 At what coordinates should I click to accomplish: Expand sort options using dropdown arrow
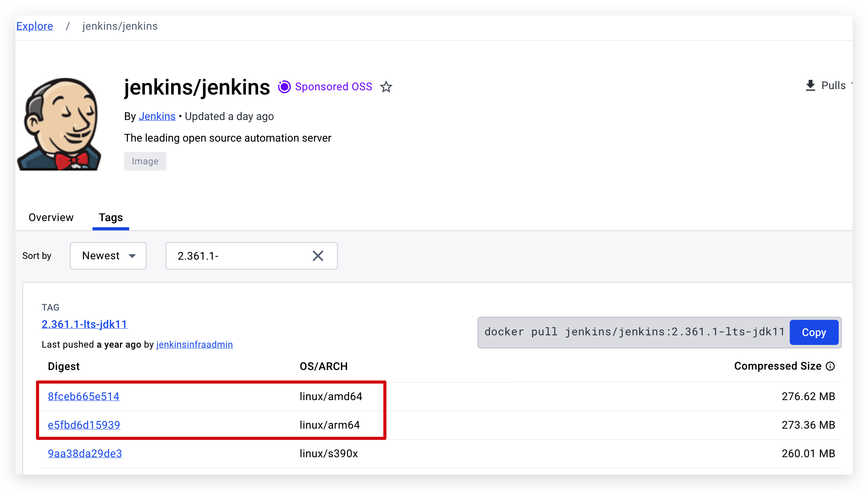(132, 256)
